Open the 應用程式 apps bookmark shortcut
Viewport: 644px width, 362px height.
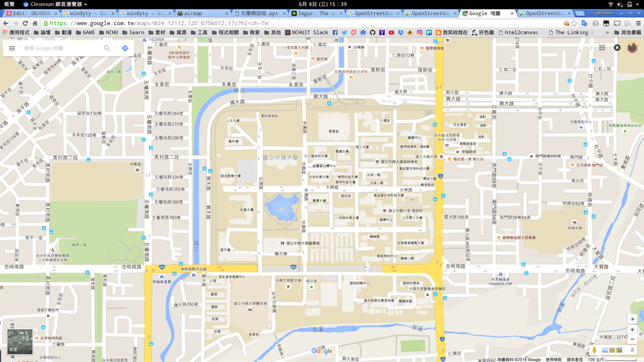pos(16,33)
